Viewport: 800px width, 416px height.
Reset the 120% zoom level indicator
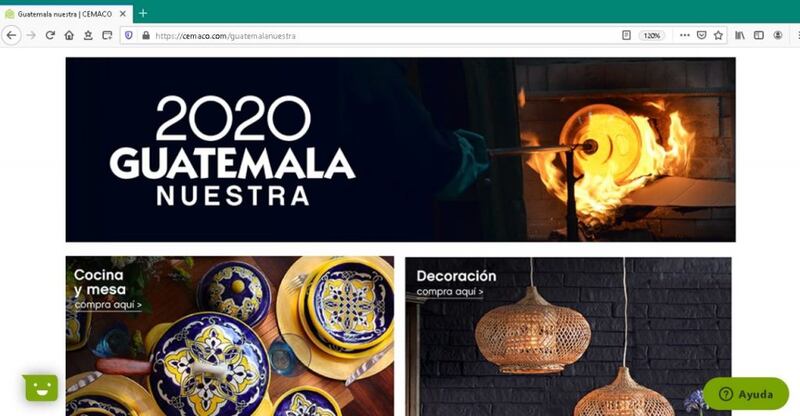tap(652, 35)
